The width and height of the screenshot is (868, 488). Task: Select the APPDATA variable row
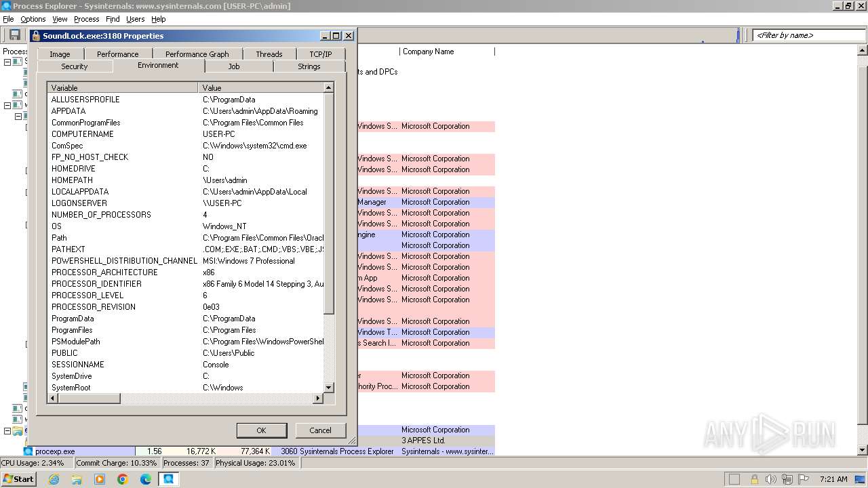tap(185, 111)
